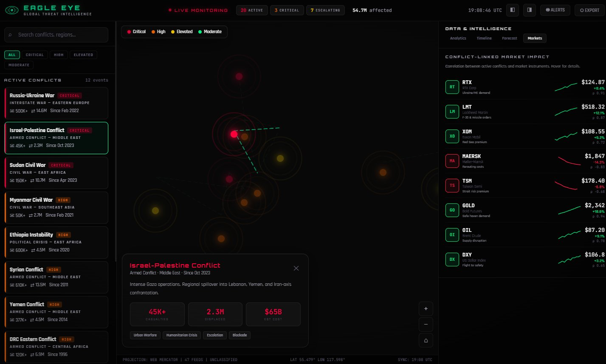
Task: Switch to the Analytics tab
Action: point(458,38)
